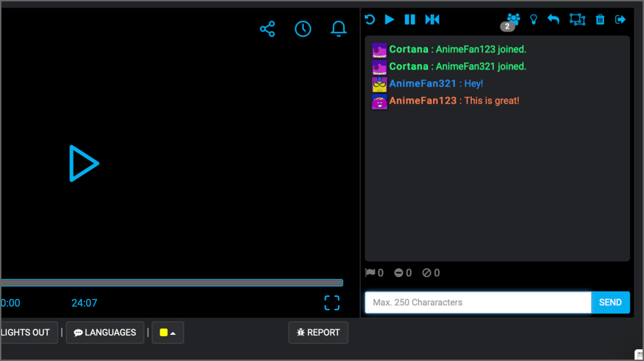Screen dimensions: 644x361
Task: Click the minus circle counter below chat
Action: pos(403,273)
